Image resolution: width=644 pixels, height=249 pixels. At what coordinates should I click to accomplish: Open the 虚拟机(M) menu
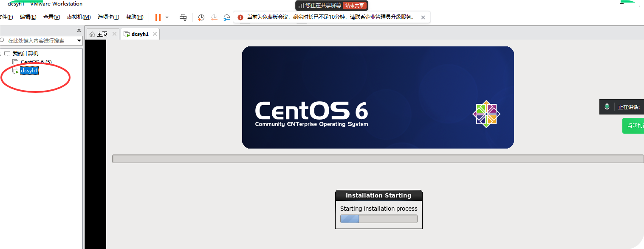79,17
